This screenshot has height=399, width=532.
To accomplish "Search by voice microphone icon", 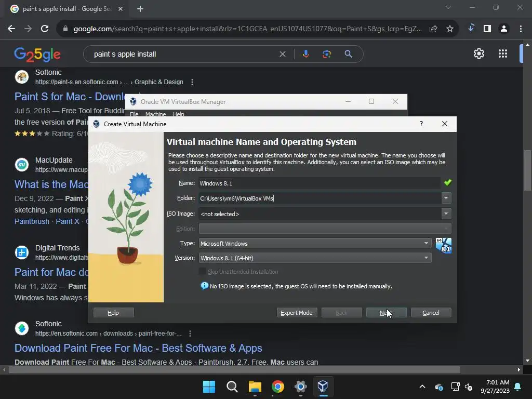I will coord(305,54).
